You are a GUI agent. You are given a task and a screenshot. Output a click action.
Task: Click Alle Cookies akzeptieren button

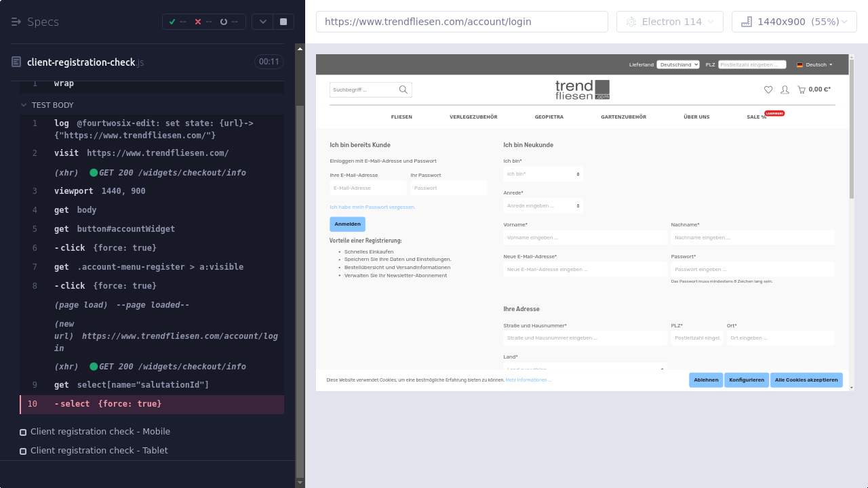[806, 380]
